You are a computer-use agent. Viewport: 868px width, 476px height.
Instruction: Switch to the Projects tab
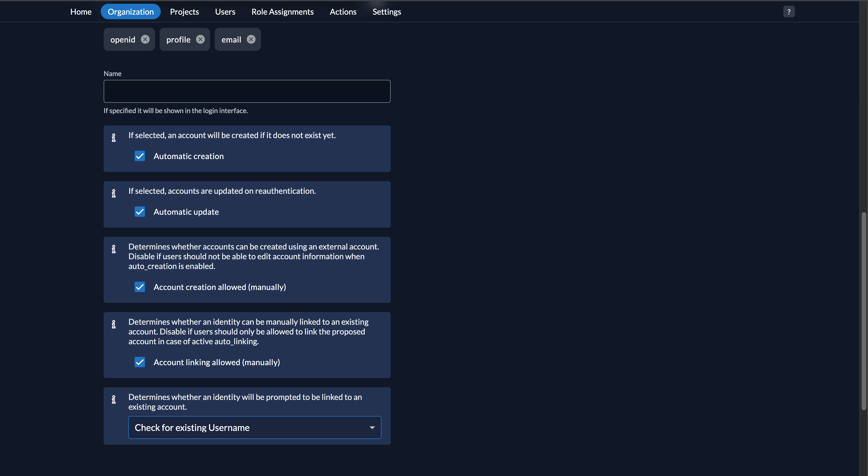(184, 12)
